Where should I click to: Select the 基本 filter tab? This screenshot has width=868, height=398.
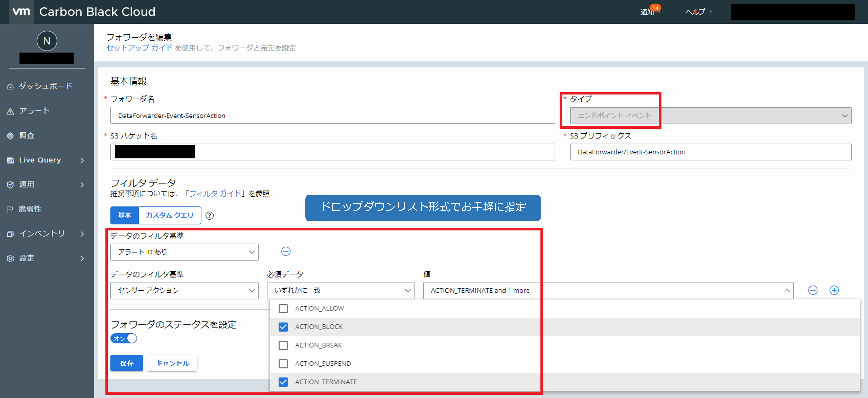[125, 215]
